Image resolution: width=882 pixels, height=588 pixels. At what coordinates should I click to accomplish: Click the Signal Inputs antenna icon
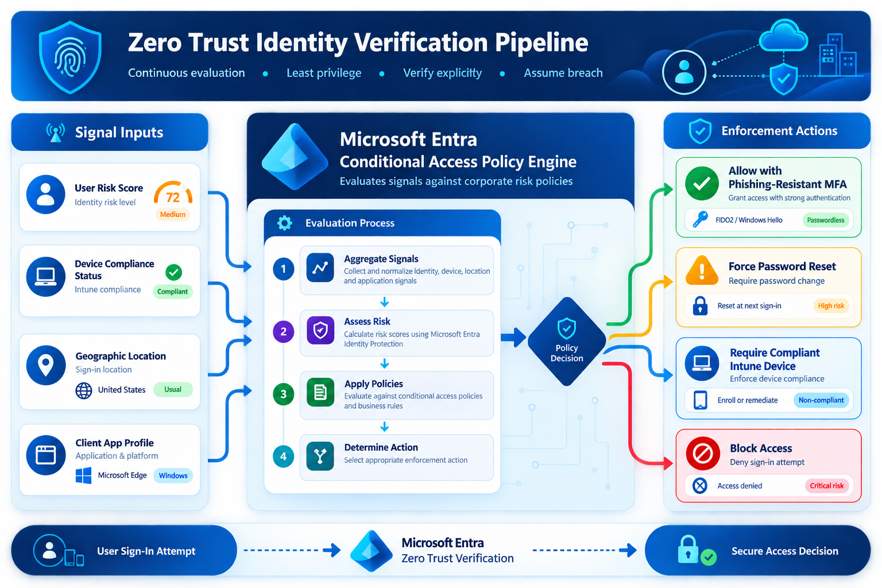tap(56, 133)
